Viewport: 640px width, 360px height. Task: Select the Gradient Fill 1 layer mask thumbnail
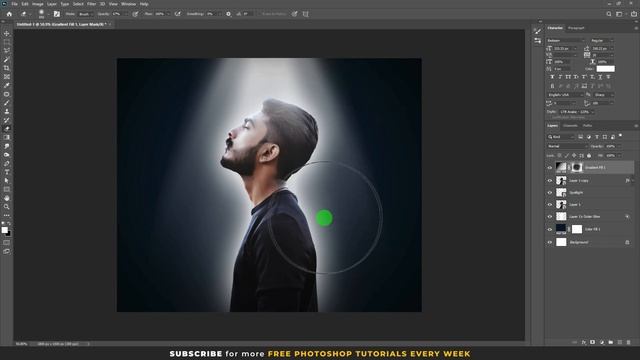pyautogui.click(x=577, y=167)
